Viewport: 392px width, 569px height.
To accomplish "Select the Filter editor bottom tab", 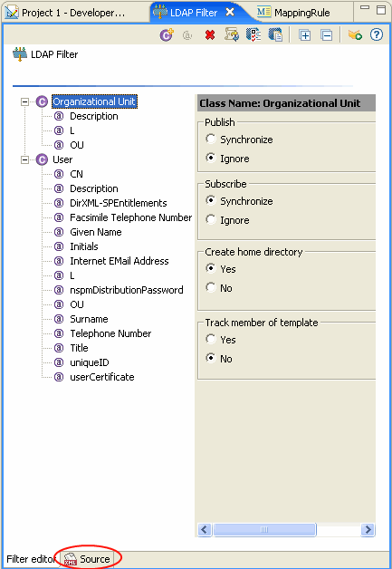I will point(31,559).
